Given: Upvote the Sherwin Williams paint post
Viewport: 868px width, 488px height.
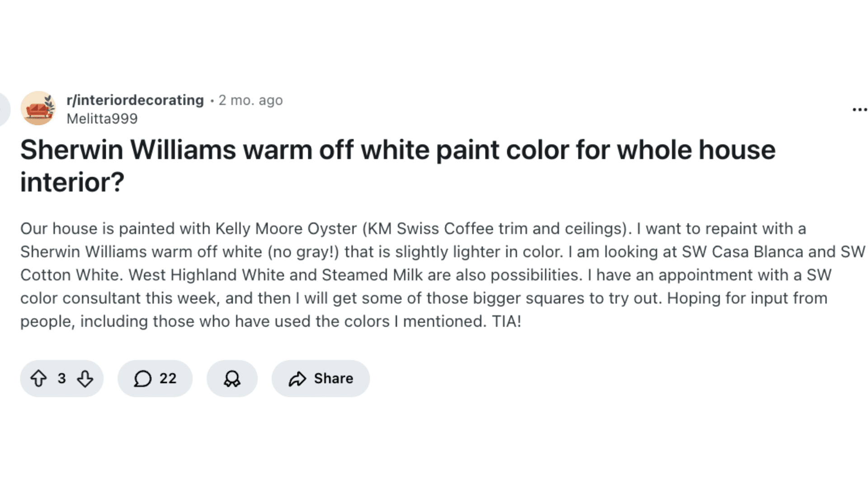Looking at the screenshot, I should (x=38, y=379).
